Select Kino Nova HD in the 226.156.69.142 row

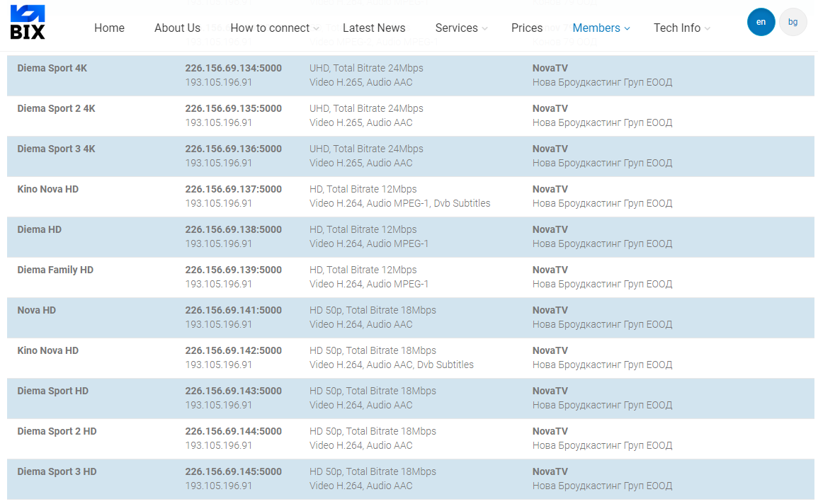pos(48,351)
